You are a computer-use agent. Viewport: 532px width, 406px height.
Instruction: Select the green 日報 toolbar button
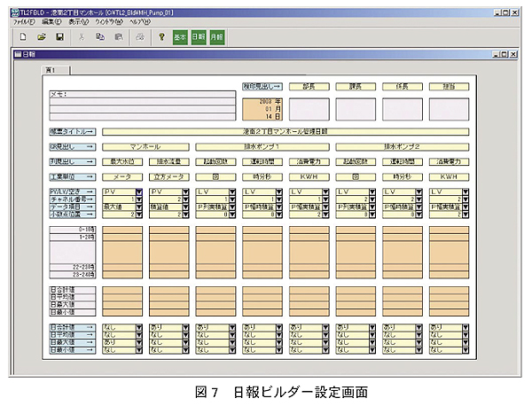[199, 37]
